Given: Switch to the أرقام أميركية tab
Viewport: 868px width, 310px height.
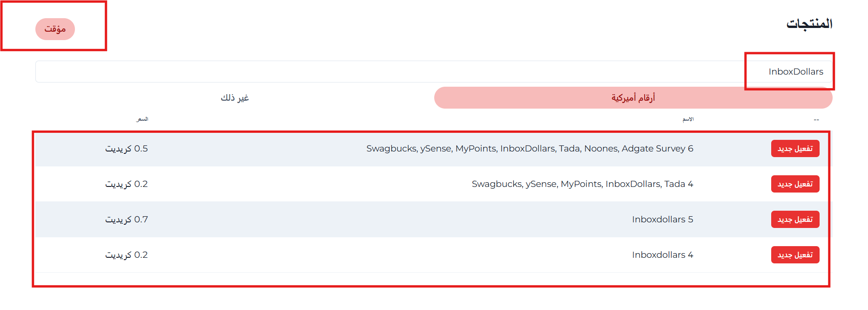Looking at the screenshot, I should click(x=633, y=98).
